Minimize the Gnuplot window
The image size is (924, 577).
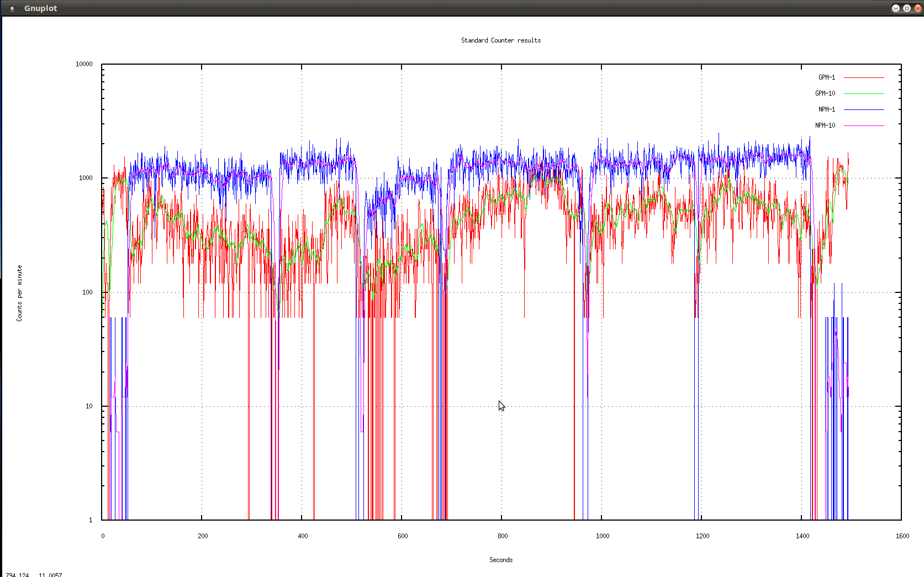point(896,8)
